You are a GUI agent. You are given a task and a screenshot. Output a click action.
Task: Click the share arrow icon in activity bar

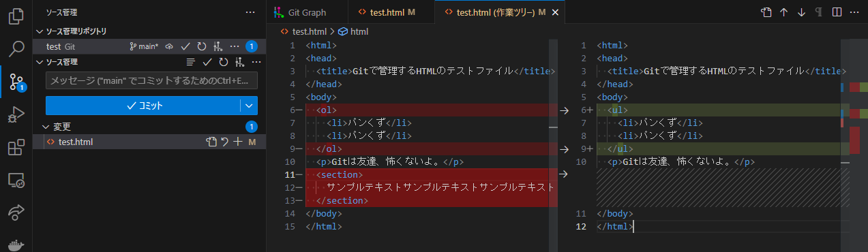(16, 213)
